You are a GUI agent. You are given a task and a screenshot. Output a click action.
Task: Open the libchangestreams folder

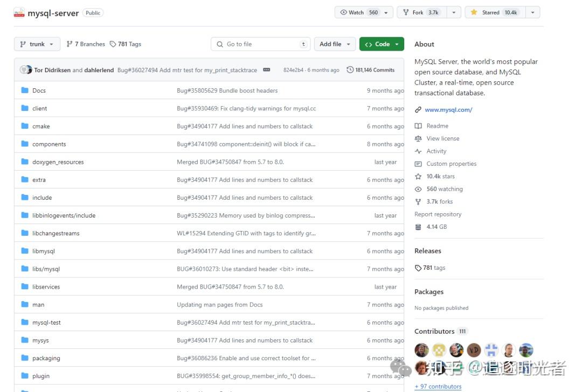pyautogui.click(x=56, y=233)
